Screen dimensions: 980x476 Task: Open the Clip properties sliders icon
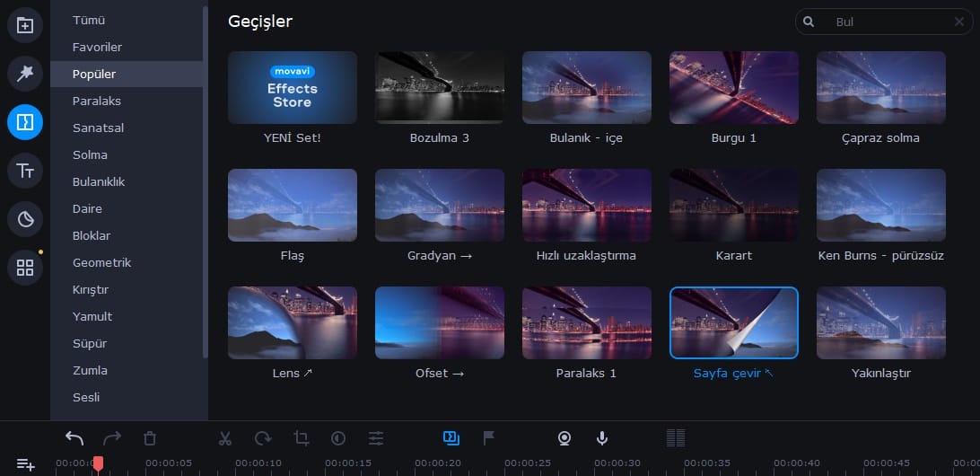point(376,438)
